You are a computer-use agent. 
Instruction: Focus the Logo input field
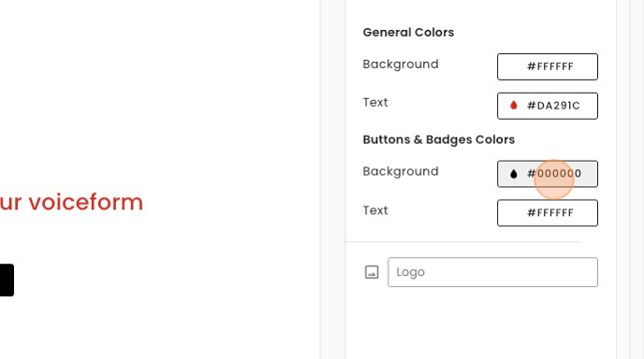(493, 272)
